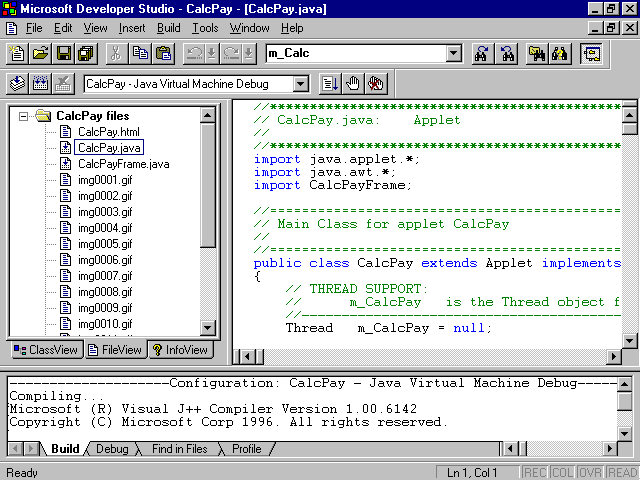Screen dimensions: 640x480
Task: Click the Copy toolbar icon
Action: (140, 53)
